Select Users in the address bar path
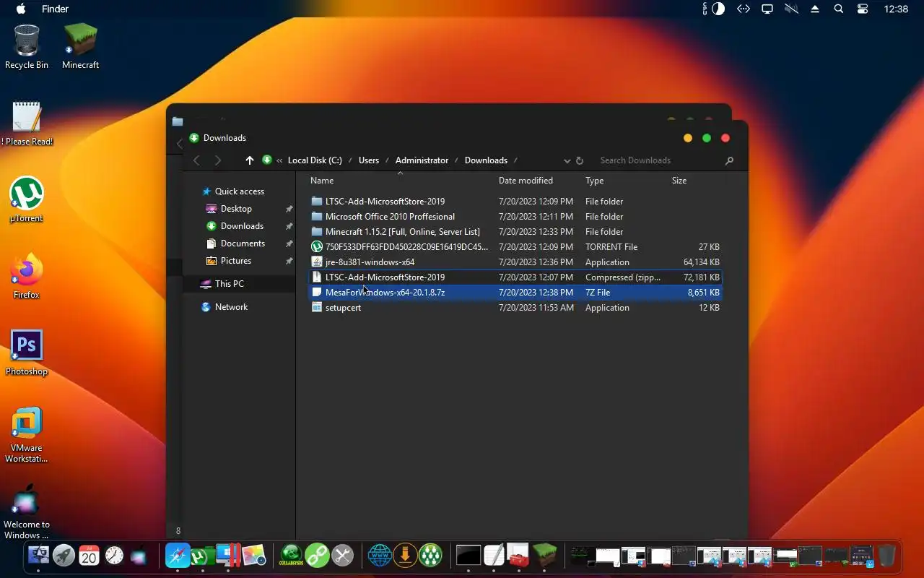 pos(369,160)
